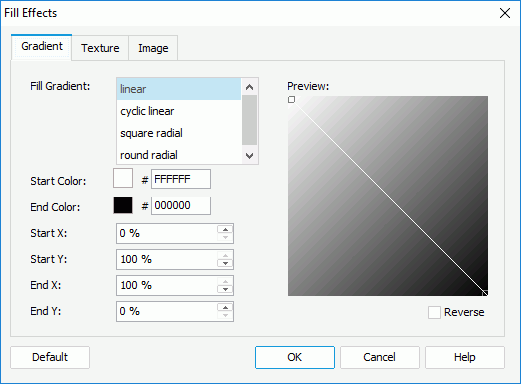This screenshot has width=521, height=384.
Task: Choose square radial gradient type
Action: click(x=179, y=133)
